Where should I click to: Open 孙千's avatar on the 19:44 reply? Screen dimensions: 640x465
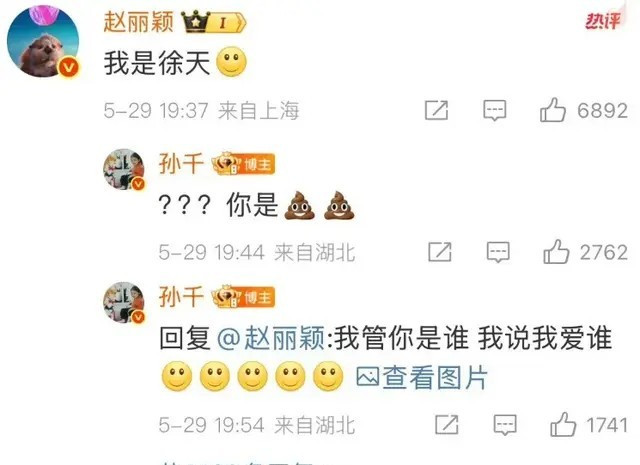124,169
